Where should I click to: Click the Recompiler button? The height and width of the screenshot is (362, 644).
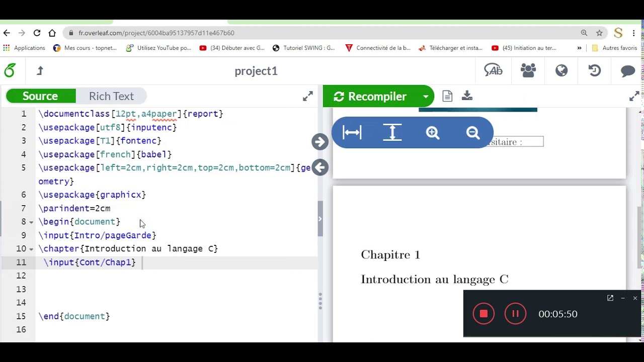(370, 96)
